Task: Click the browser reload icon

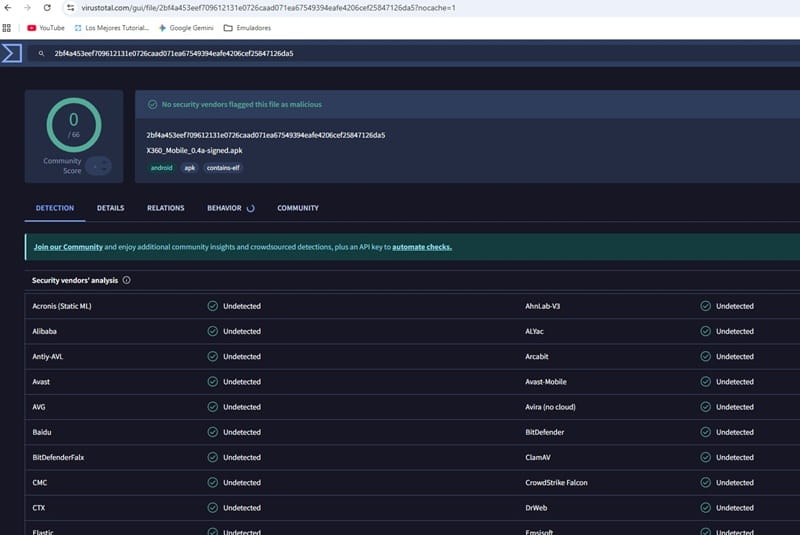Action: tap(47, 8)
